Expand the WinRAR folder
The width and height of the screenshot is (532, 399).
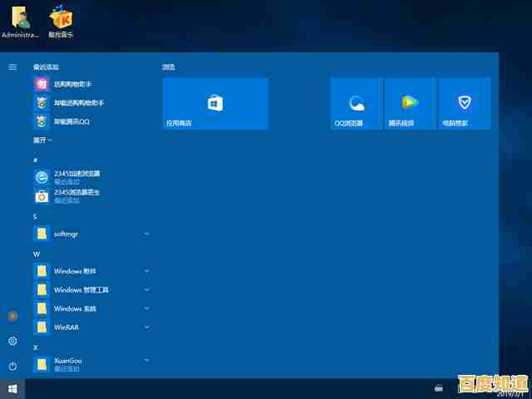91,328
